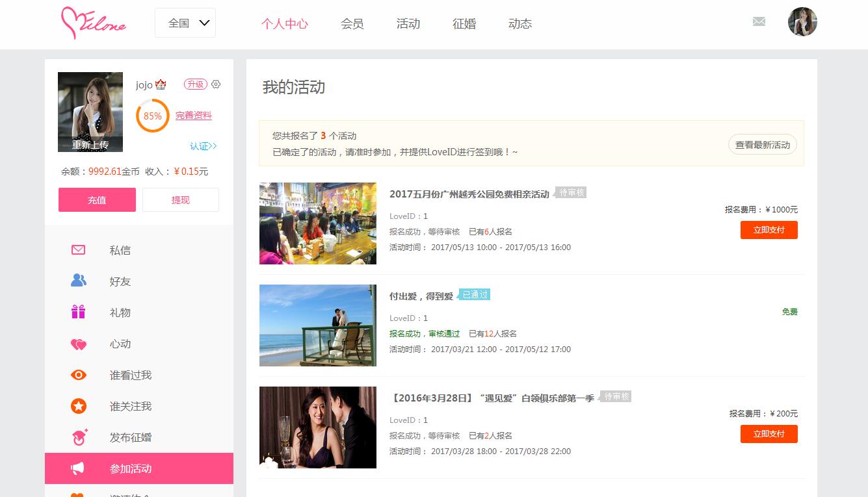Click the 85% profile progress circle
Viewport: 868px width, 497px height.
coord(153,116)
